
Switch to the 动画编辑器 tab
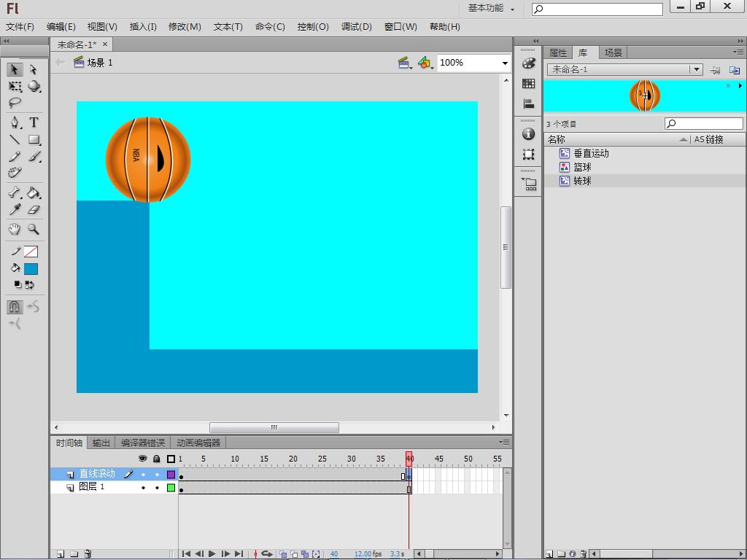point(198,443)
